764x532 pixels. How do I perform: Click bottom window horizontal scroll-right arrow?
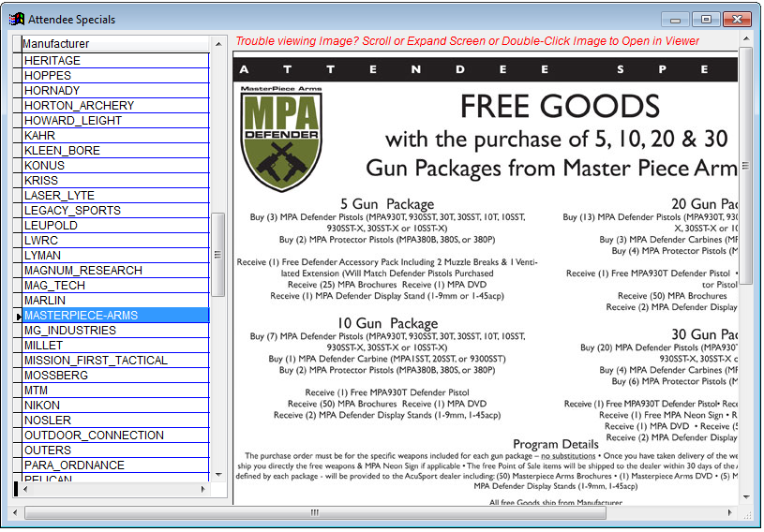click(729, 512)
